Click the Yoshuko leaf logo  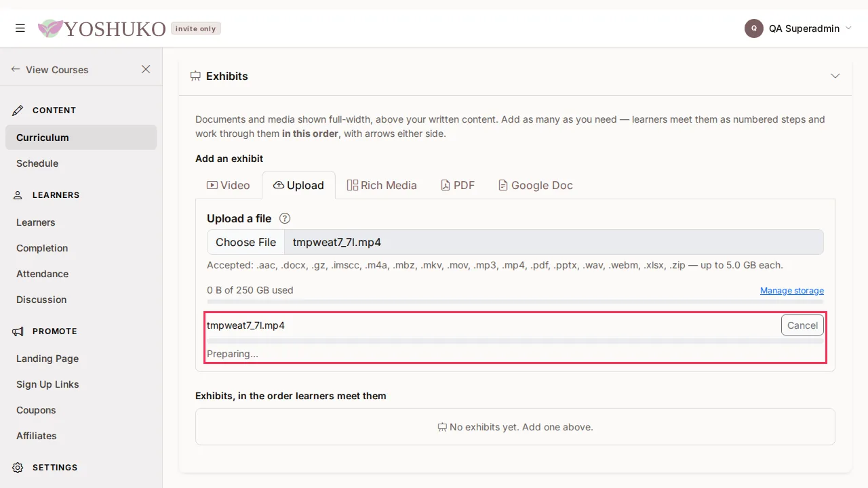[x=50, y=28]
